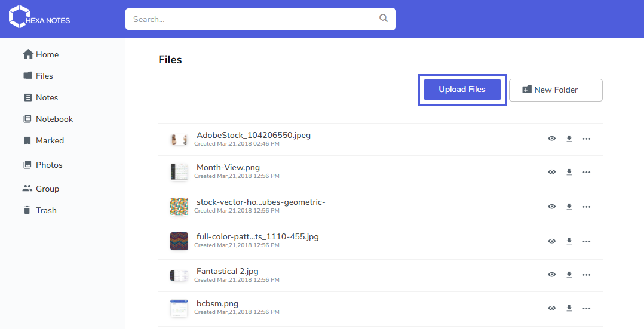644x329 pixels.
Task: Create a New Folder
Action: (556, 90)
